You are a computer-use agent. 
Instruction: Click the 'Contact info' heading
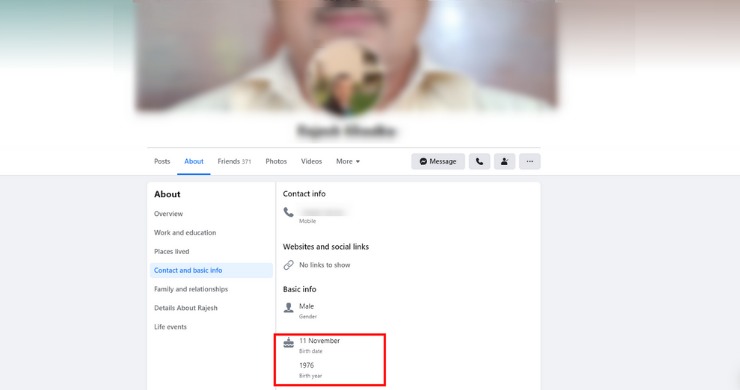coord(304,194)
